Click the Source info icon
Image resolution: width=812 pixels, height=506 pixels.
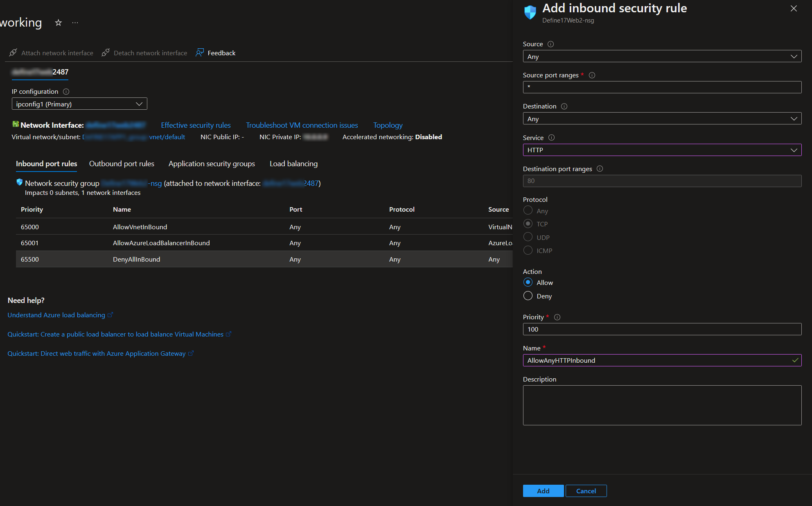(x=550, y=44)
